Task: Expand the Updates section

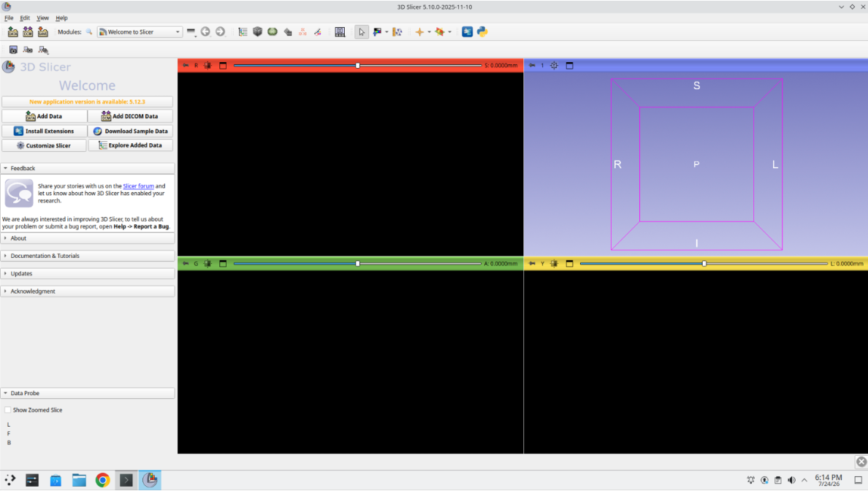Action: click(88, 273)
